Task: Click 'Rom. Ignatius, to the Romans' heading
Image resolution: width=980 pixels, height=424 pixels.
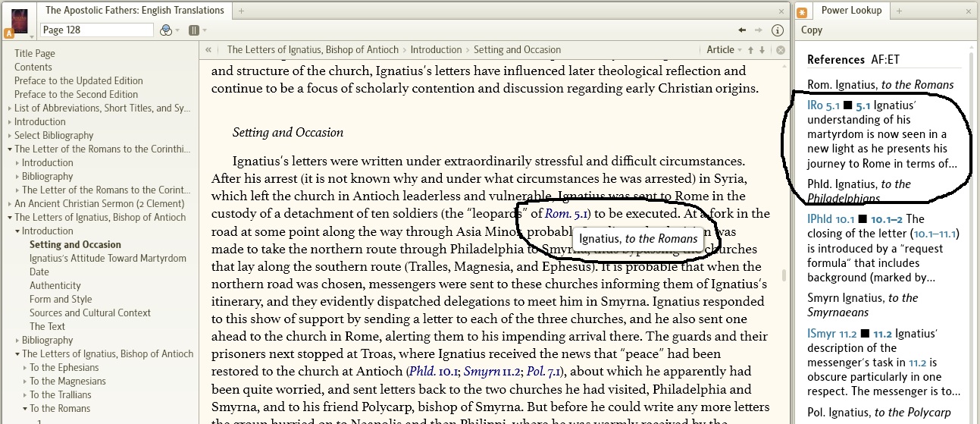Action: [x=881, y=85]
